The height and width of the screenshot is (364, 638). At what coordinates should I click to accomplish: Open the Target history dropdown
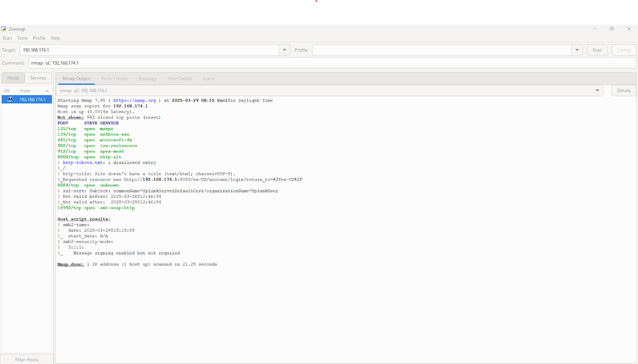pyautogui.click(x=284, y=49)
